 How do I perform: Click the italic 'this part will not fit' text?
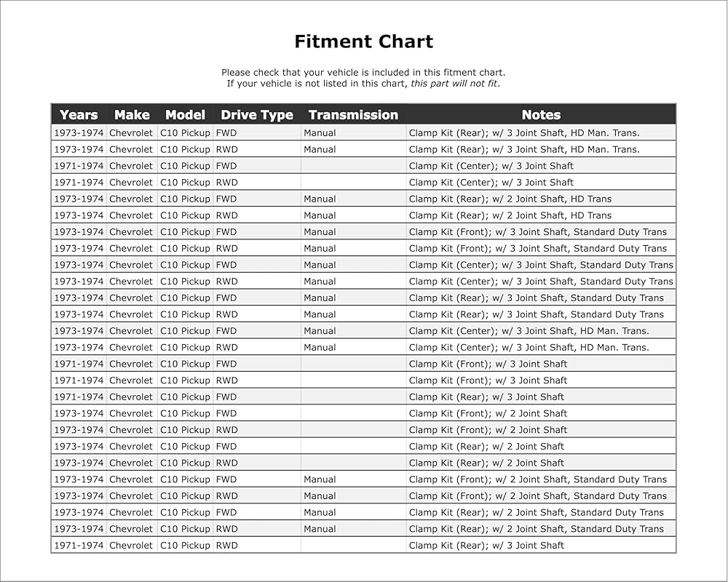pyautogui.click(x=454, y=84)
